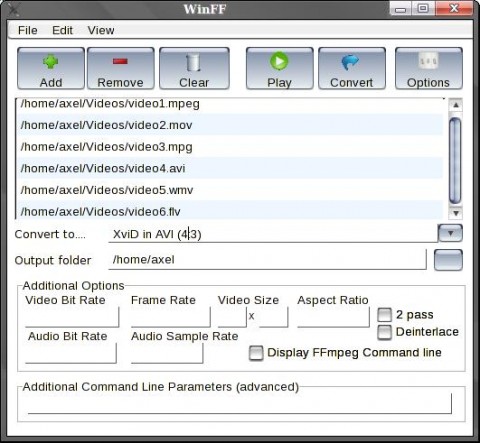Screen dimensions: 480x443
Task: Check Display FFmpeg Command line
Action: [x=256, y=353]
